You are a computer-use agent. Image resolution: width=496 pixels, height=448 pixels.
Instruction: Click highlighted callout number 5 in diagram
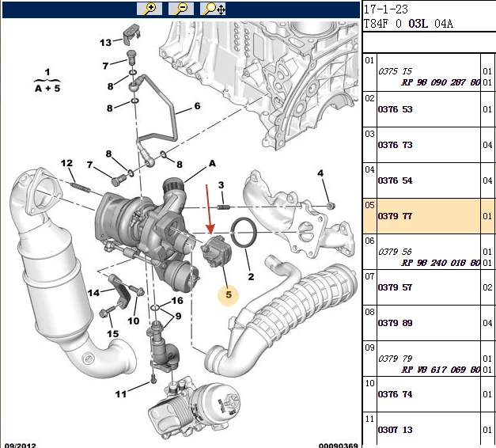click(229, 294)
